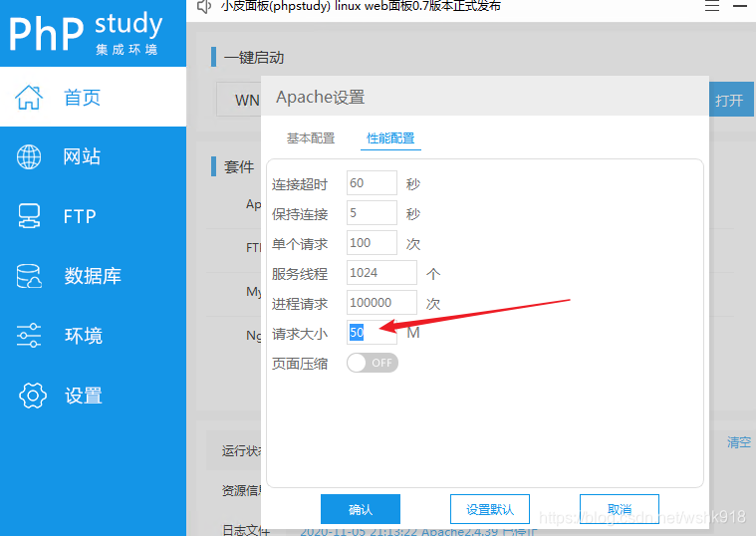Click the 连接超时 label
756x536 pixels.
[x=300, y=184]
